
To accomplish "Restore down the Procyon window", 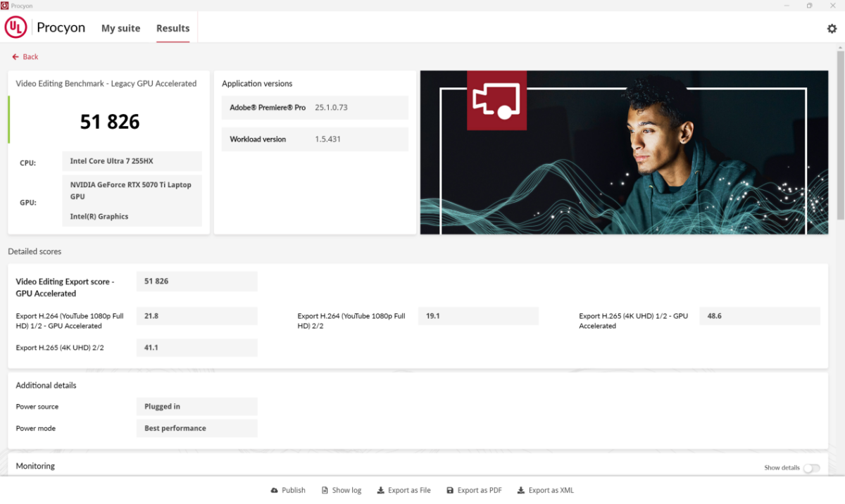I will [809, 6].
